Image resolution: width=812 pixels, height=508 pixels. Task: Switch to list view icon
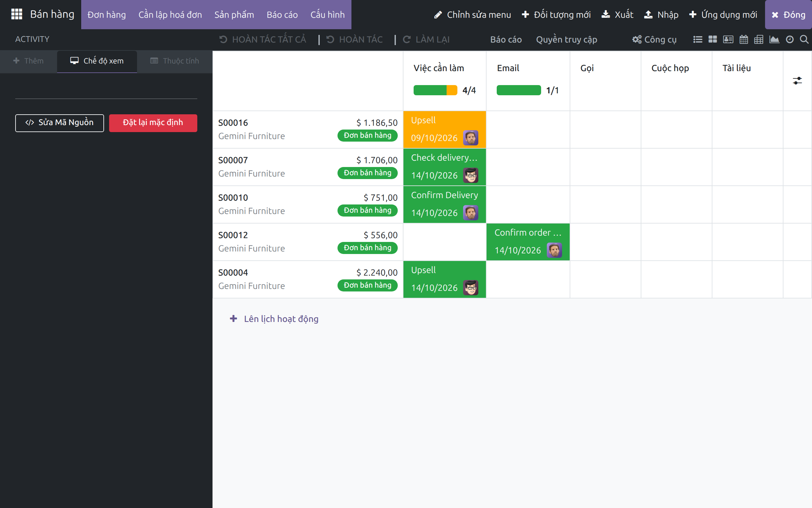pyautogui.click(x=697, y=39)
